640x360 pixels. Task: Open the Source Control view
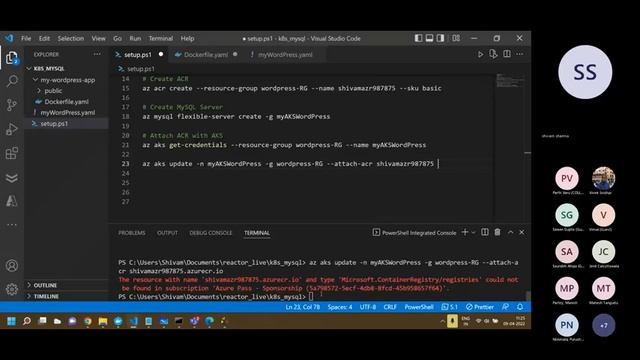pyautogui.click(x=12, y=105)
